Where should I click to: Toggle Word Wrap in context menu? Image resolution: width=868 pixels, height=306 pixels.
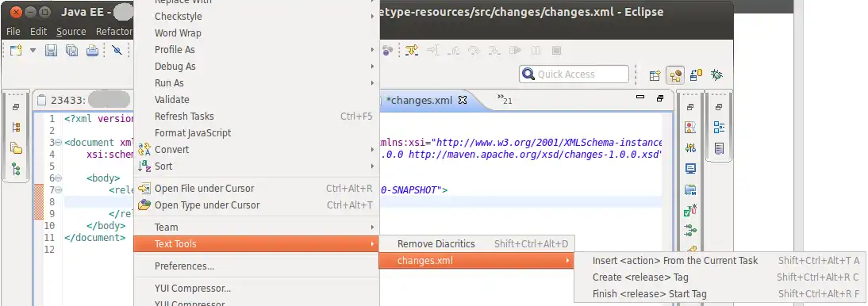[256, 33]
